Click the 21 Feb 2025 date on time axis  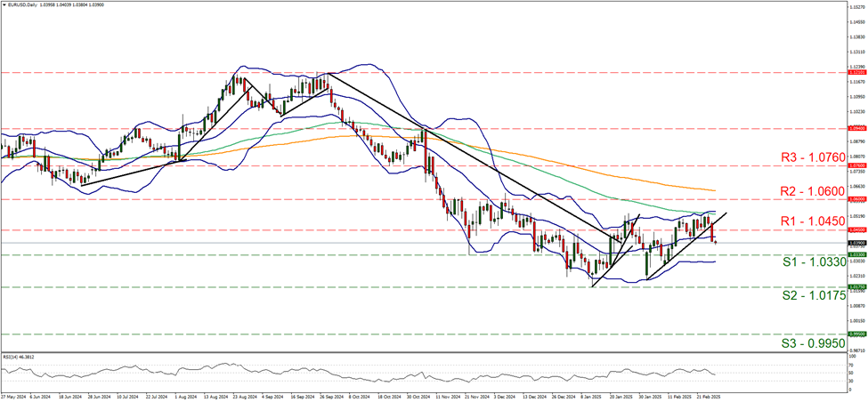coord(708,398)
